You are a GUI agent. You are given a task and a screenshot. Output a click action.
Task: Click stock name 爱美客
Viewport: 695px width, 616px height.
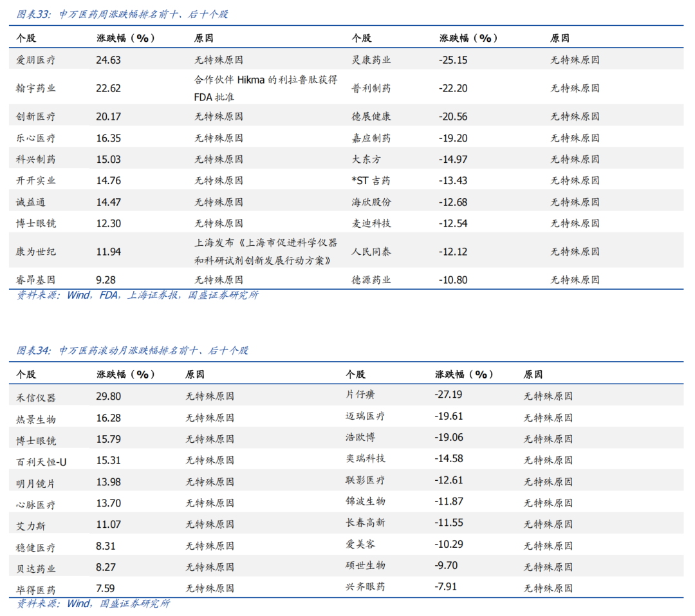click(360, 544)
